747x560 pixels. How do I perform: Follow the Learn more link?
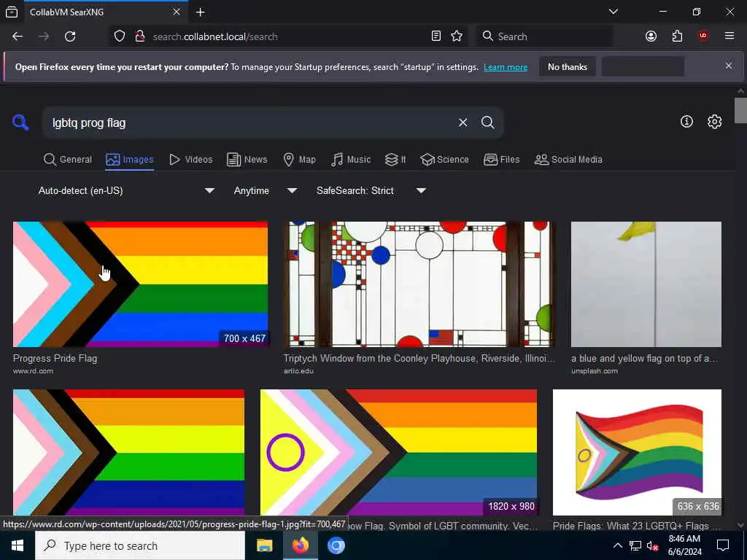(x=506, y=67)
